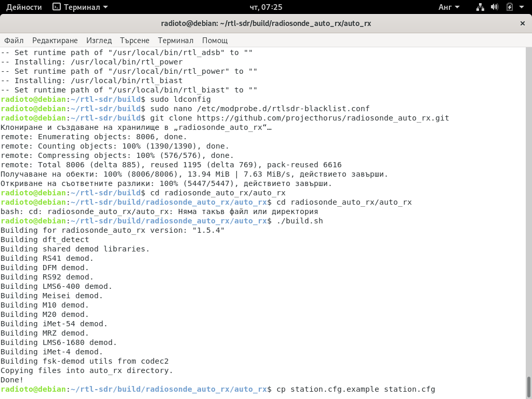
Task: Click the 'cp station.cfg.example station.cfg' command
Action: (355, 390)
